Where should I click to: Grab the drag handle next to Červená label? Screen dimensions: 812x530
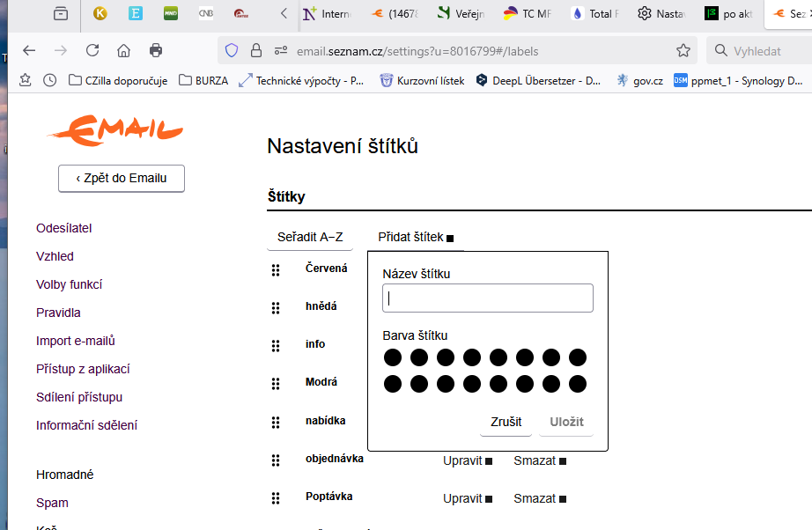click(276, 270)
